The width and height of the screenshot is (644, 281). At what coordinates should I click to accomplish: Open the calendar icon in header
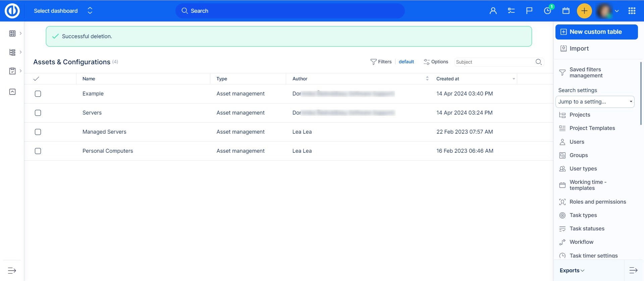point(566,11)
